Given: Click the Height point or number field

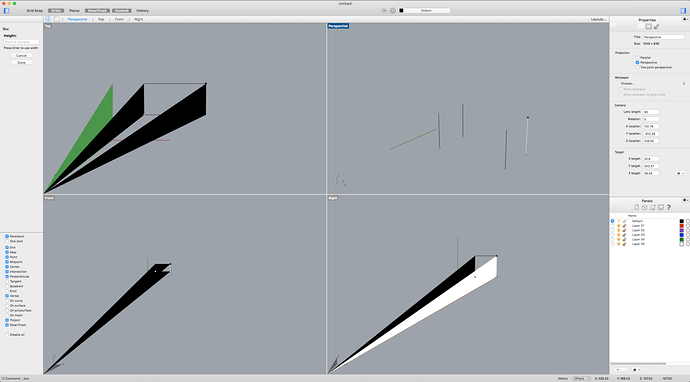Looking at the screenshot, I should (22, 42).
